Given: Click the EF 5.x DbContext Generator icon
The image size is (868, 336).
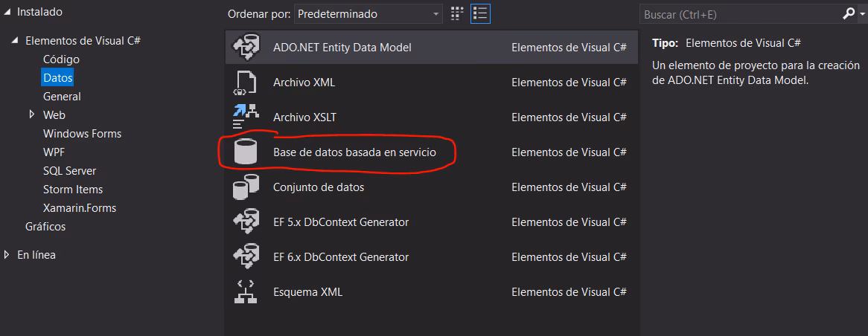Looking at the screenshot, I should click(x=245, y=222).
